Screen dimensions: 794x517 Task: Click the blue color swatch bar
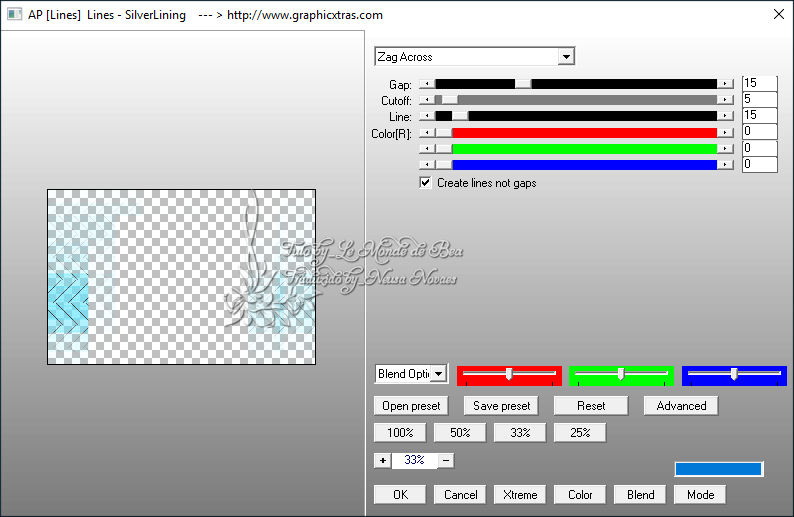719,469
